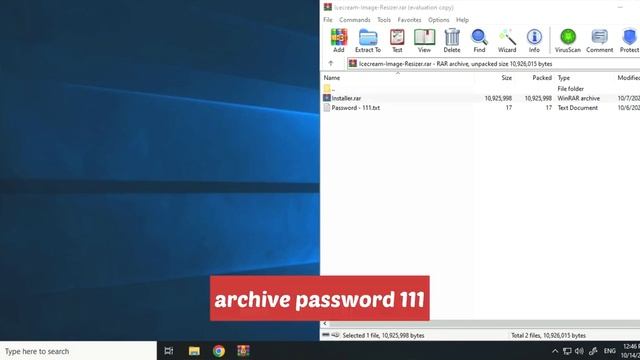Click the WinRAR archive type cell
Image resolution: width=640 pixels, height=360 pixels.
(x=578, y=98)
